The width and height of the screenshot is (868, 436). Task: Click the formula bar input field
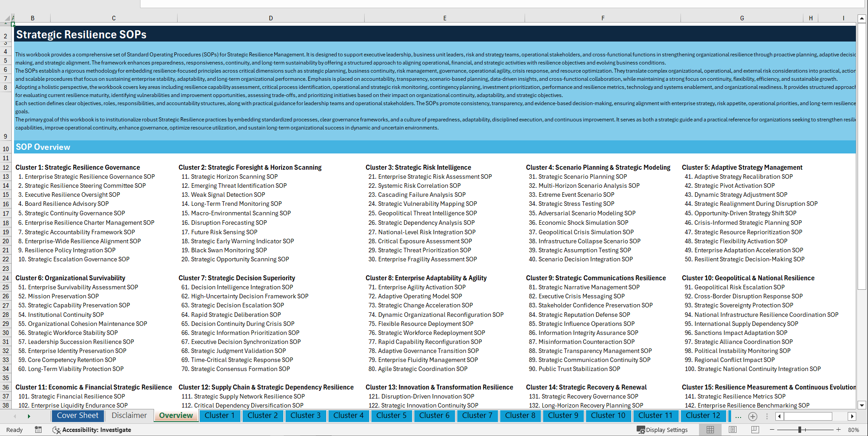502,4
